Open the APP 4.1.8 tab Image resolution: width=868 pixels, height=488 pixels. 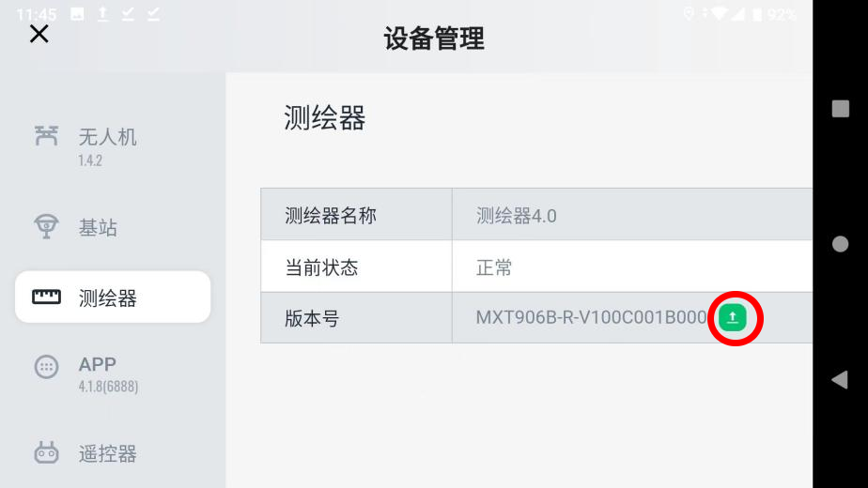click(107, 374)
